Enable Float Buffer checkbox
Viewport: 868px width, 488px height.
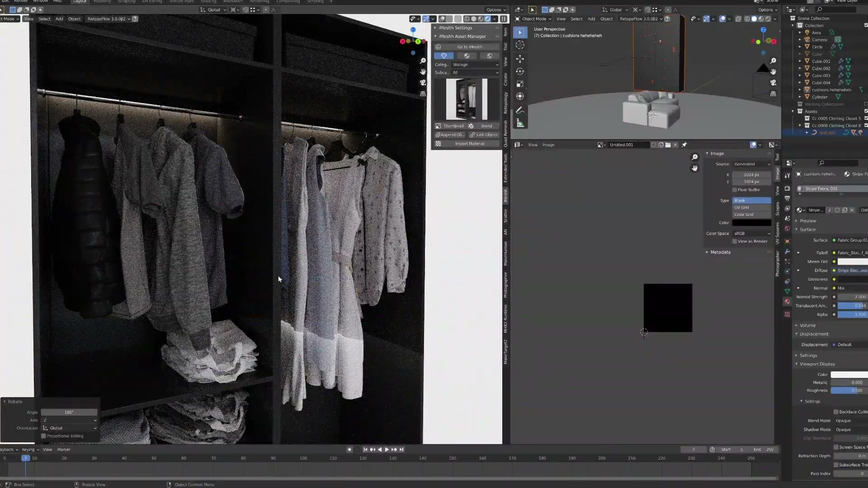735,190
